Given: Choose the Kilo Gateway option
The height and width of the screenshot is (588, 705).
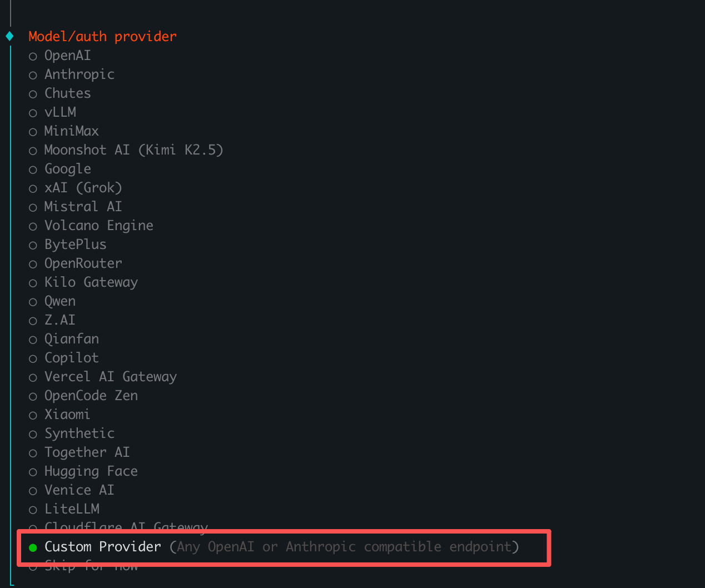Looking at the screenshot, I should (x=91, y=282).
